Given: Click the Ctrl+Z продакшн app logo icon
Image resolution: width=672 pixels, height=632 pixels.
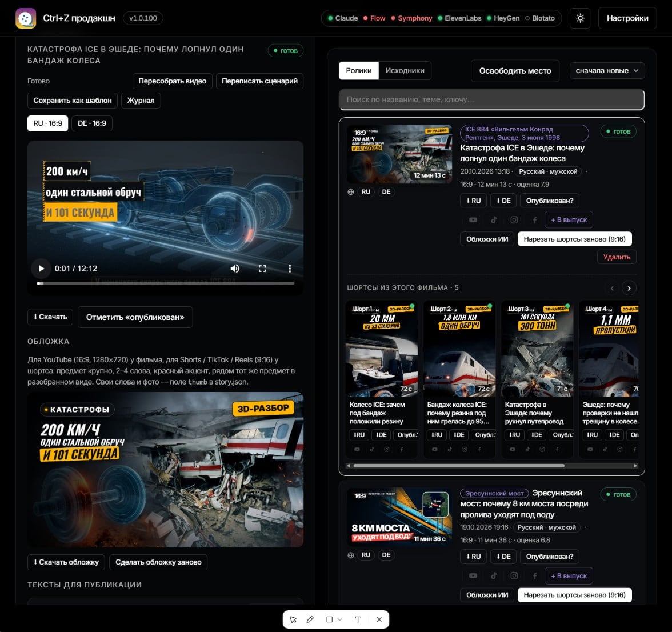Looking at the screenshot, I should 26,18.
